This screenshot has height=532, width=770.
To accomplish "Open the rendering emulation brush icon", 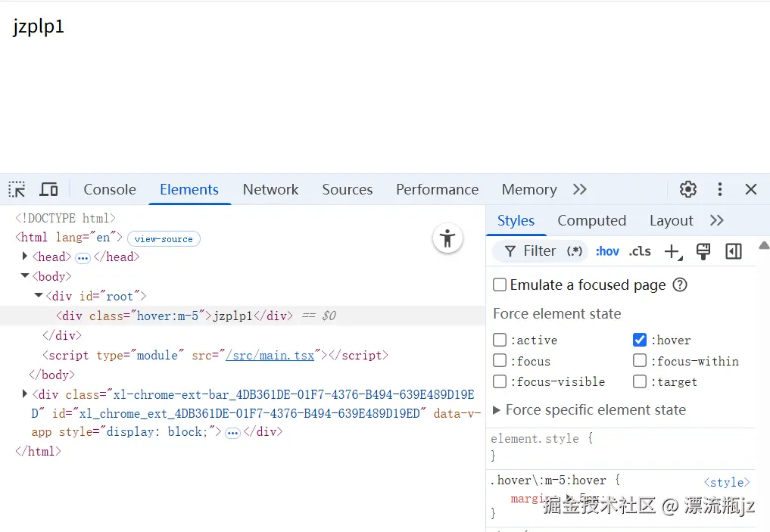I will 703,252.
